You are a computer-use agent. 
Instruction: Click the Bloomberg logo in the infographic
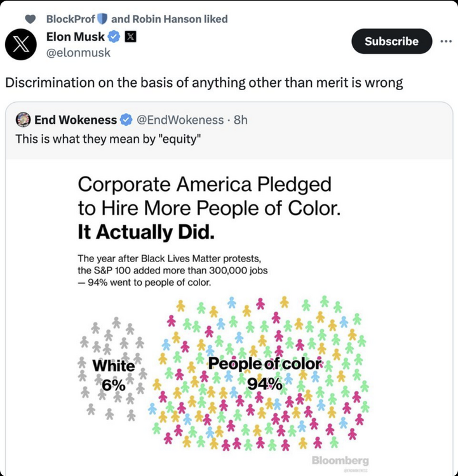pyautogui.click(x=340, y=460)
